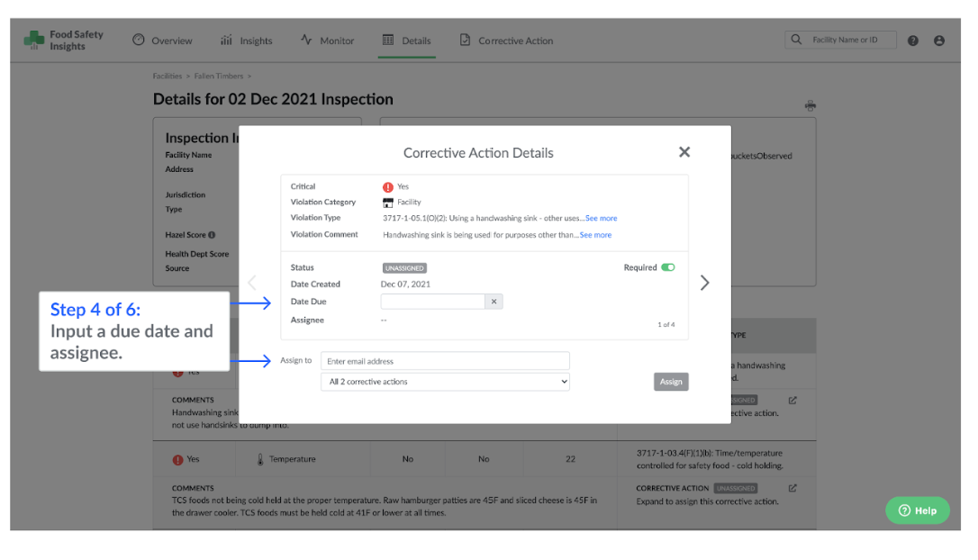Expand the All 2 corrective actions dropdown
Image resolution: width=978 pixels, height=560 pixels.
point(446,382)
